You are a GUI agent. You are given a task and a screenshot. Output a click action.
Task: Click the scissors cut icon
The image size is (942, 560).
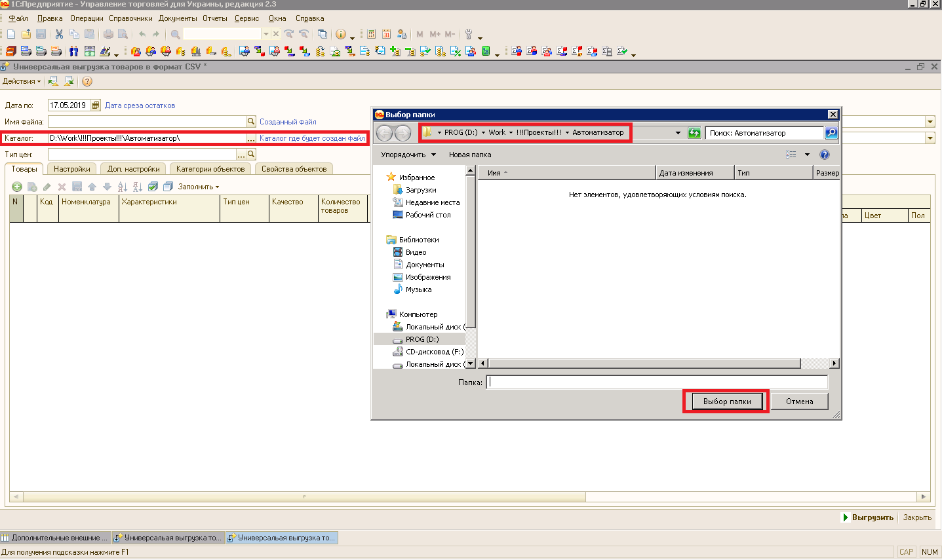click(x=59, y=34)
